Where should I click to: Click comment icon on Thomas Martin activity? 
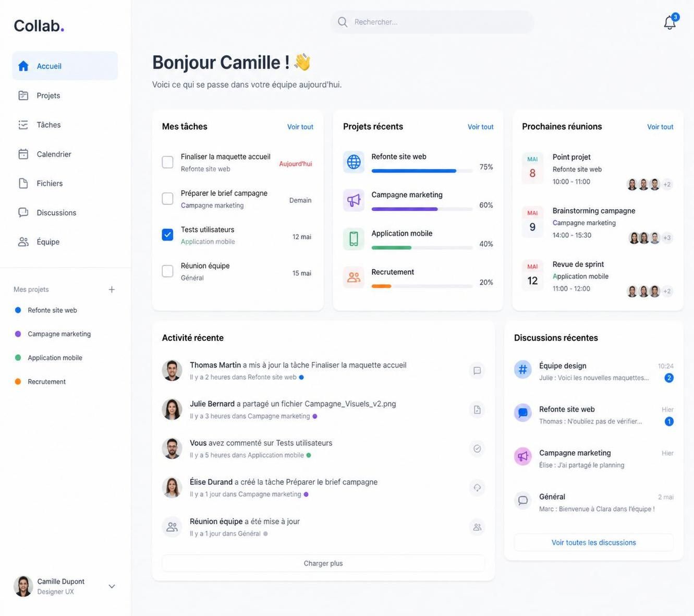pos(477,371)
